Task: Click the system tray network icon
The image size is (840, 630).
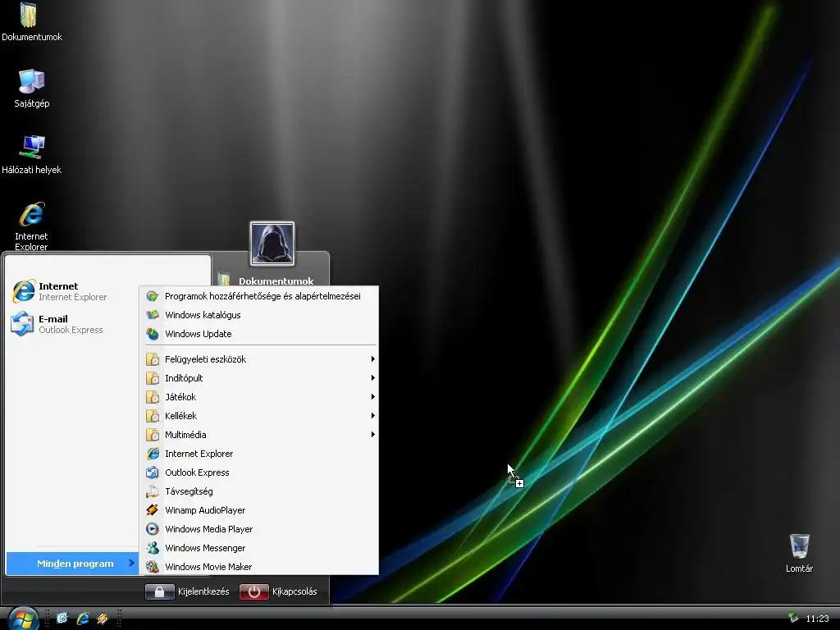Action: [x=793, y=618]
